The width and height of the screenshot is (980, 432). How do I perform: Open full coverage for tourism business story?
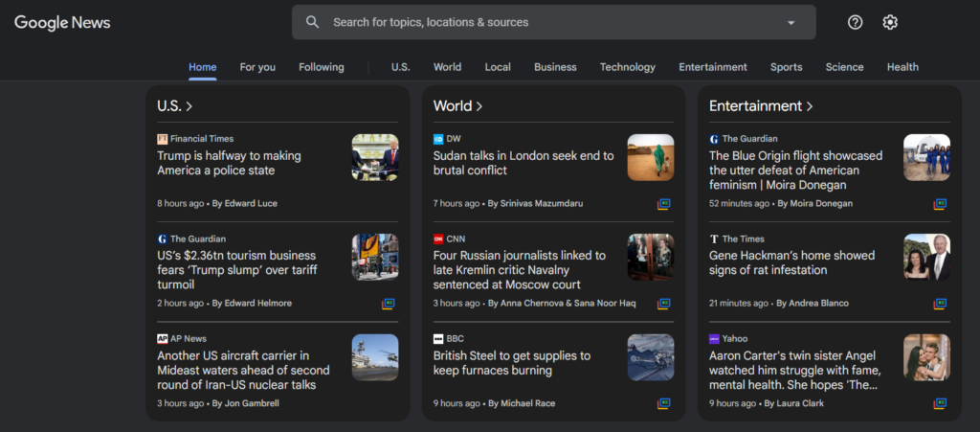coord(389,304)
